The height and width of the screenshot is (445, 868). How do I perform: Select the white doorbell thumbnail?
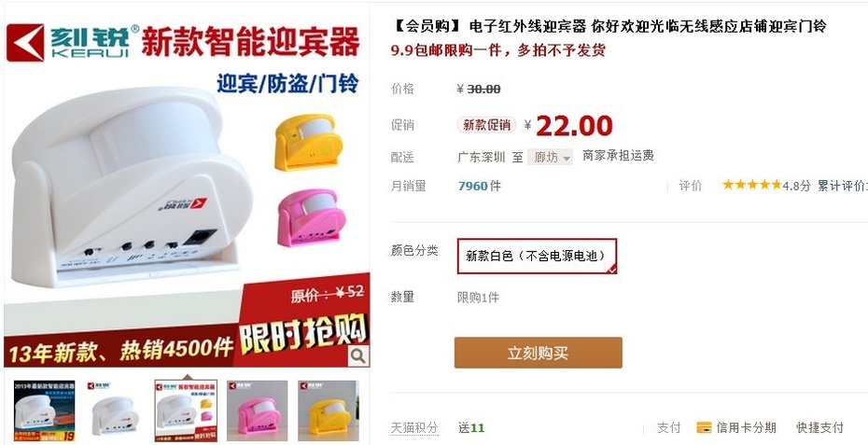point(115,410)
